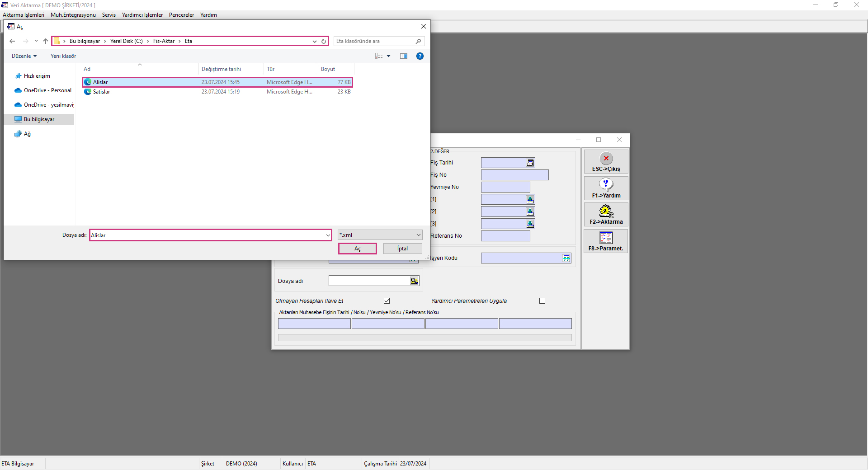This screenshot has width=868, height=470.
Task: Click calendar icon in Fiş Tarihi field
Action: (530, 163)
